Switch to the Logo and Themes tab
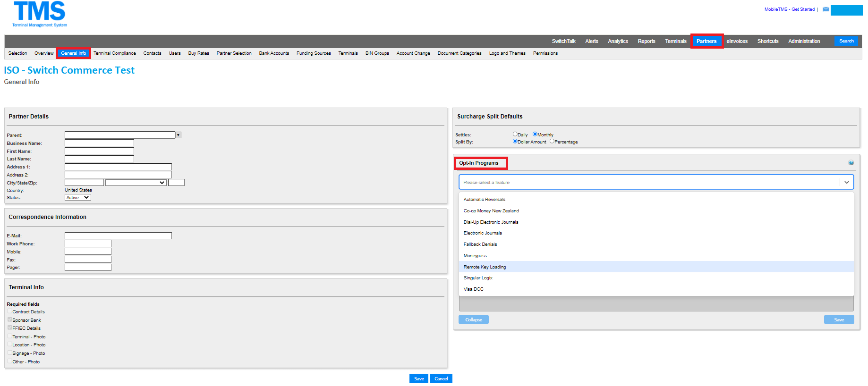 tap(507, 53)
